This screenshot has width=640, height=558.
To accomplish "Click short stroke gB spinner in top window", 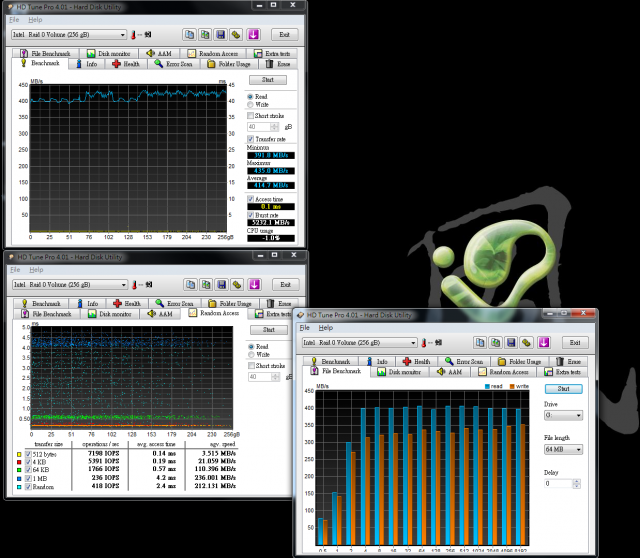I will [275, 127].
